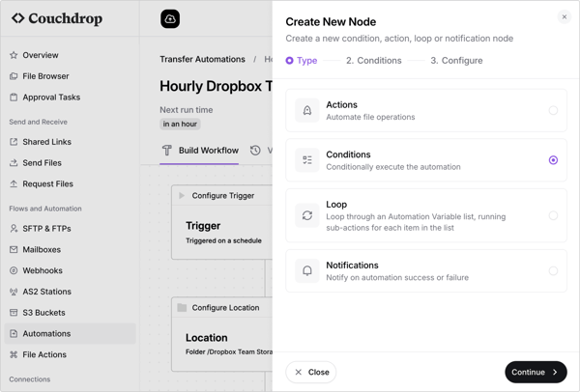Open the S3 Buckets page
Screen dimensions: 580x392
[x=70, y=313]
